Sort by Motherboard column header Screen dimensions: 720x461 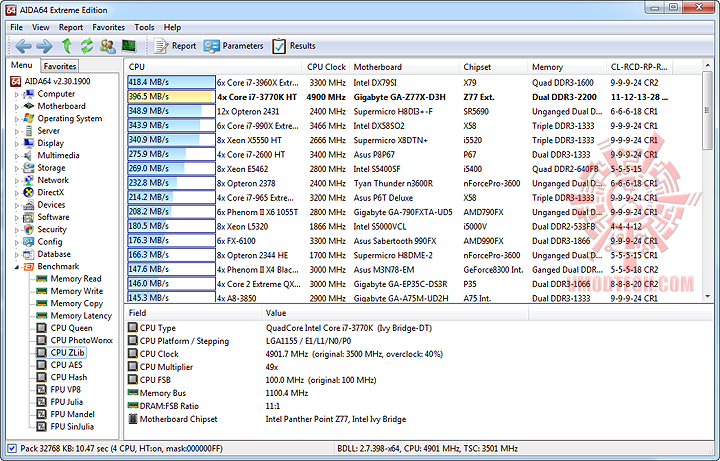404,67
